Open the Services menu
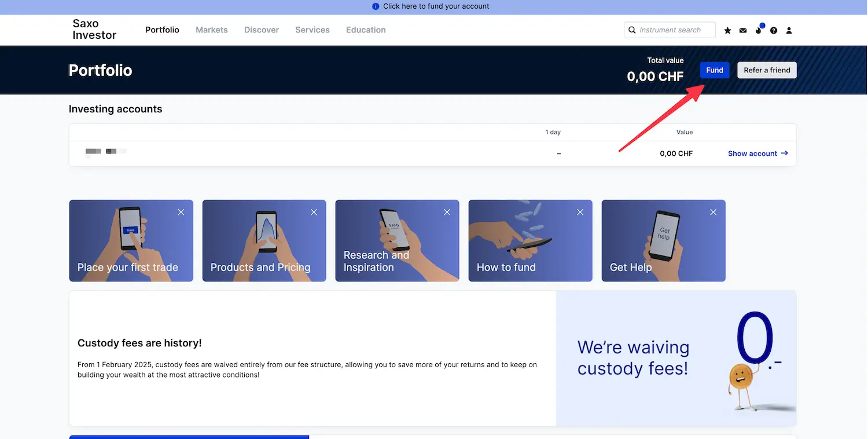The width and height of the screenshot is (868, 439). pyautogui.click(x=312, y=30)
